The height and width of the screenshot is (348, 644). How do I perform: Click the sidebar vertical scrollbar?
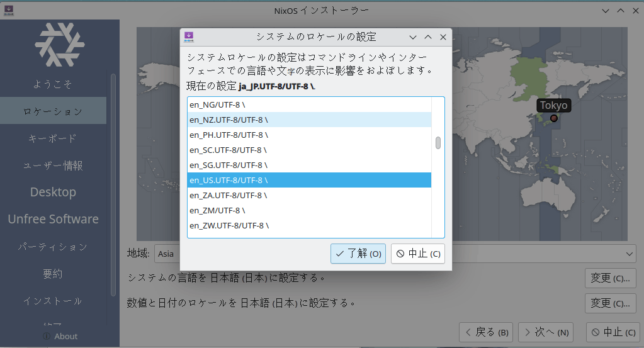(113, 184)
